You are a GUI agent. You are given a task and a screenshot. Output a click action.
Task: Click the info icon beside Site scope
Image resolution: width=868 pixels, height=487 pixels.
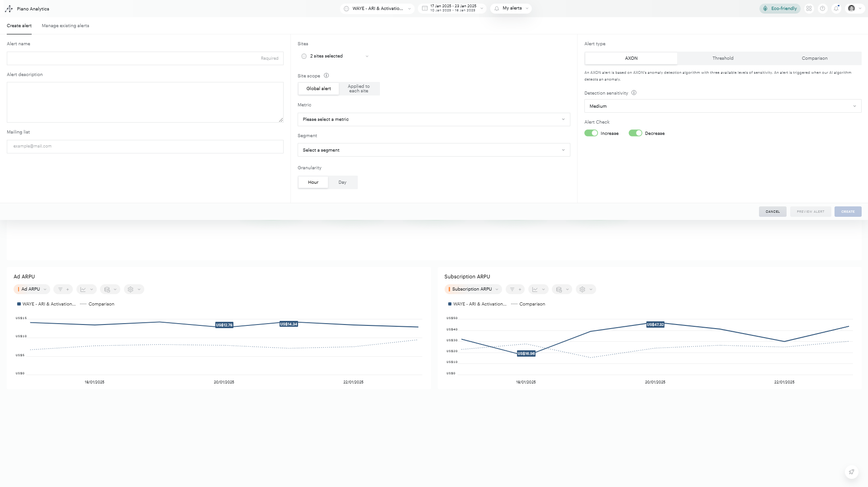[326, 76]
